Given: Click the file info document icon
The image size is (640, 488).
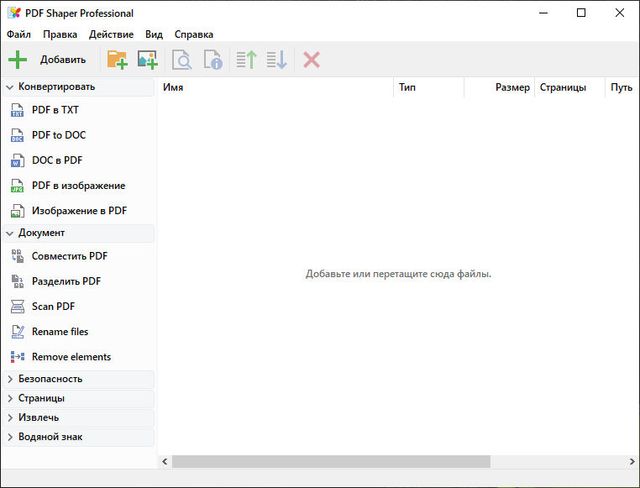Looking at the screenshot, I should coord(212,60).
